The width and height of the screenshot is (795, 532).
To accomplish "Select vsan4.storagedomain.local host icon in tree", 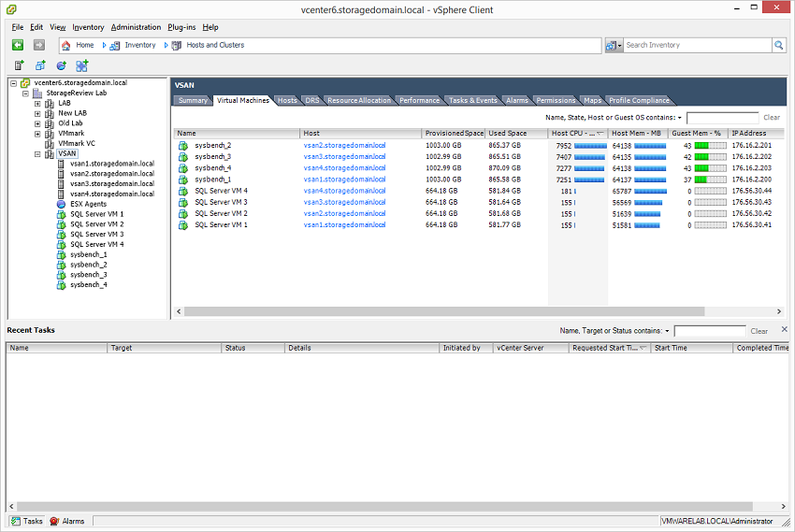I will tap(61, 194).
